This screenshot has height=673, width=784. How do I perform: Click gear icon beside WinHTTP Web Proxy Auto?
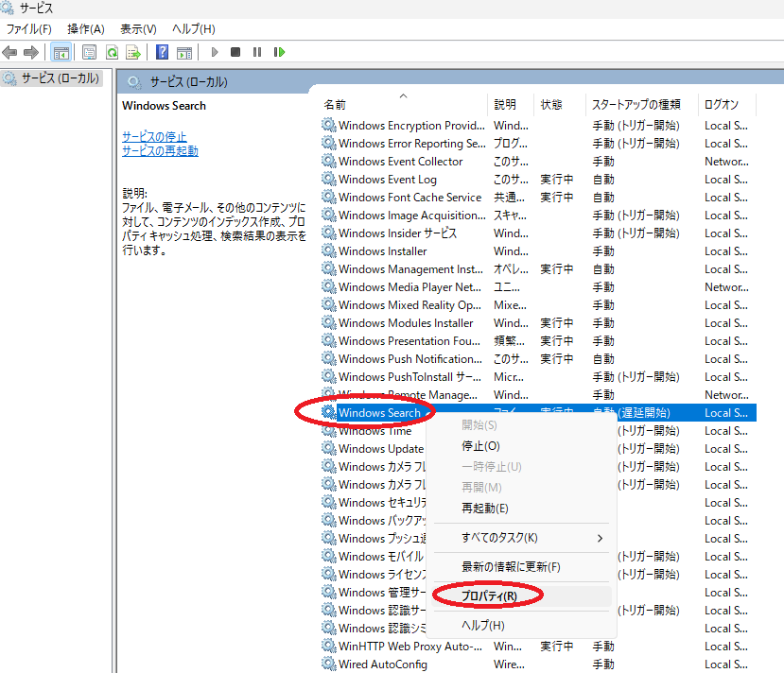(328, 646)
